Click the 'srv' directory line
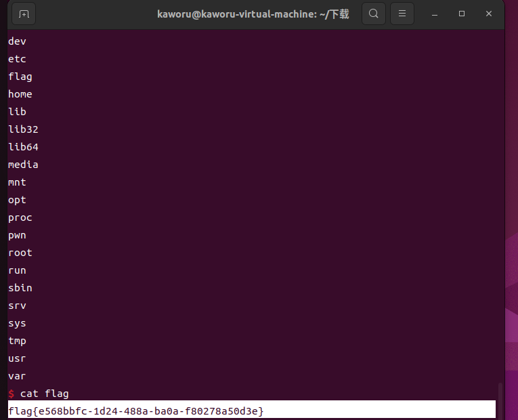518x420 pixels. pos(17,306)
